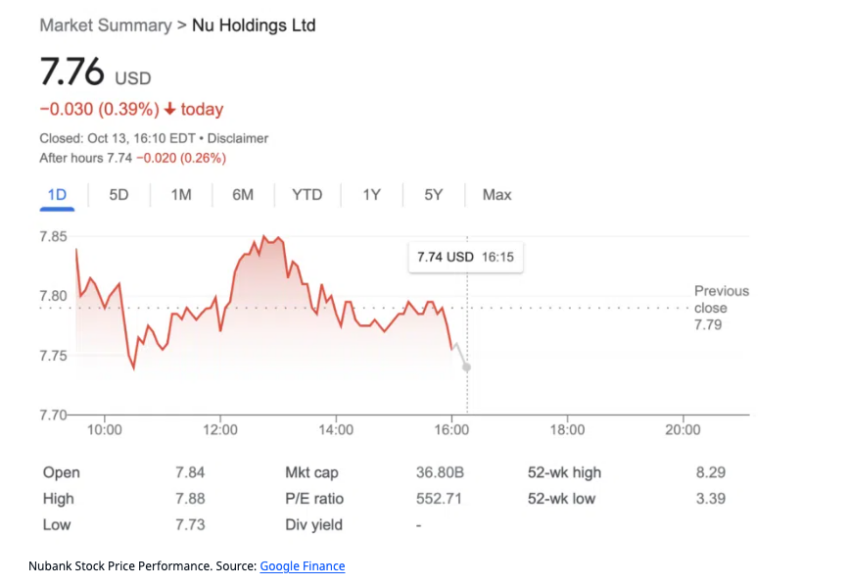This screenshot has height=586, width=850.
Task: Click the current price marker dot
Action: 465,367
